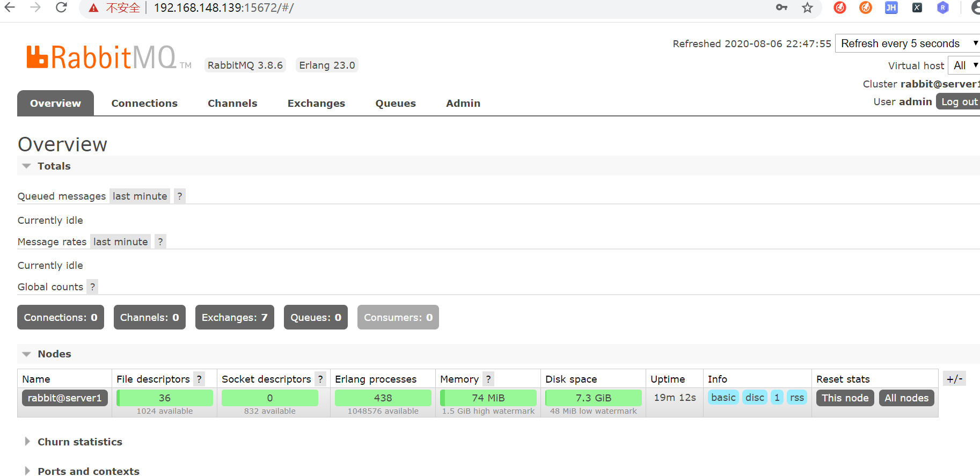Click the RabbitMQ 3.8.6 version label

point(245,65)
